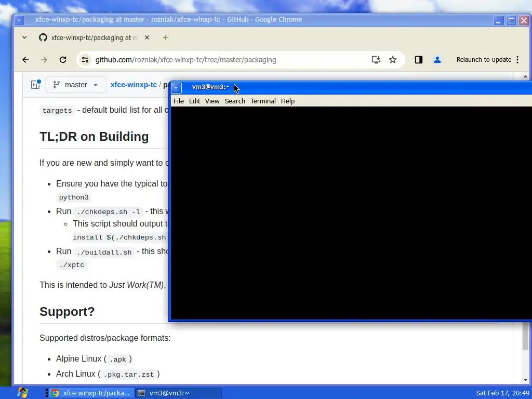Open master branch dropdown

(x=76, y=85)
